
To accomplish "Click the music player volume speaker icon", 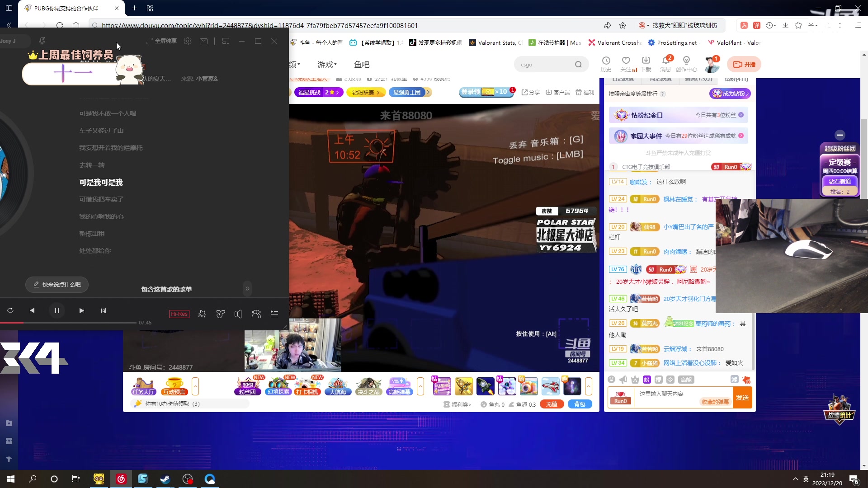I will click(x=238, y=314).
